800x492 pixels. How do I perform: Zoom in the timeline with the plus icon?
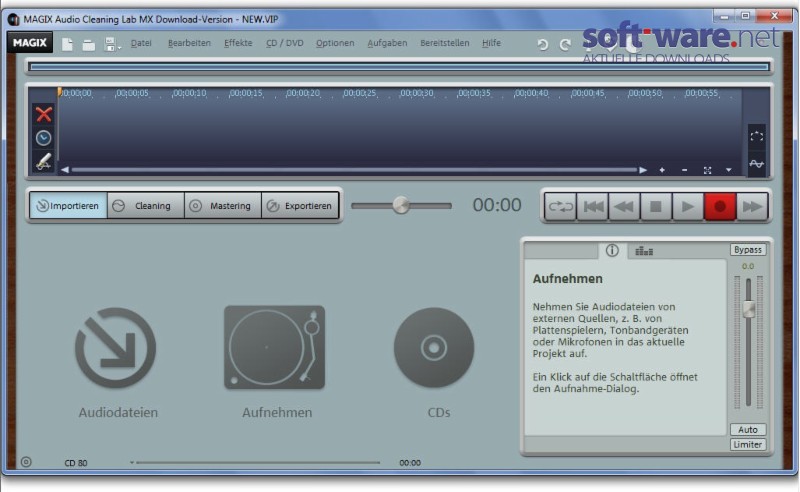tap(662, 170)
